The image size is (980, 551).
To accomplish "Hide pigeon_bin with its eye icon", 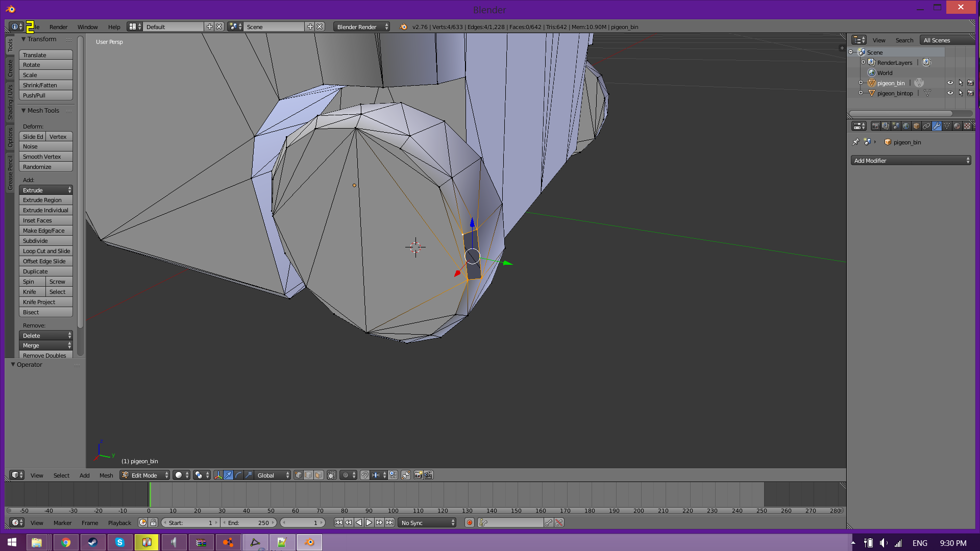I will pos(950,83).
